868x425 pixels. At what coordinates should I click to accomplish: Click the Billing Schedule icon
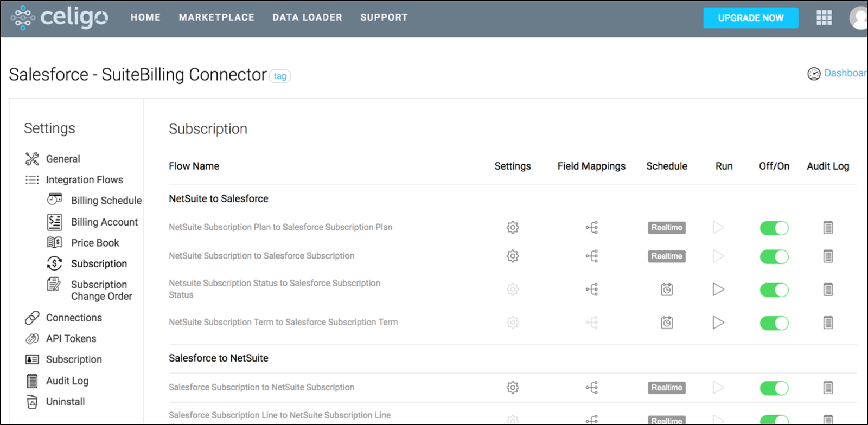(x=54, y=199)
